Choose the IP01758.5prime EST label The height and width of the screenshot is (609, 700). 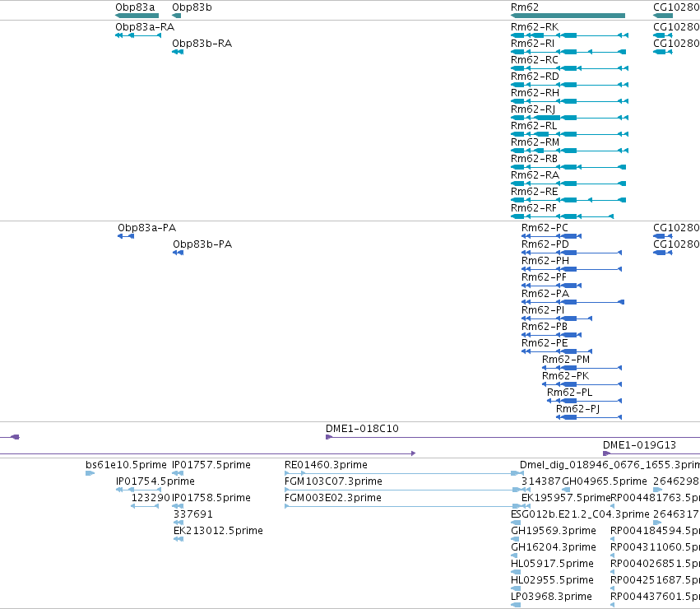pyautogui.click(x=211, y=498)
